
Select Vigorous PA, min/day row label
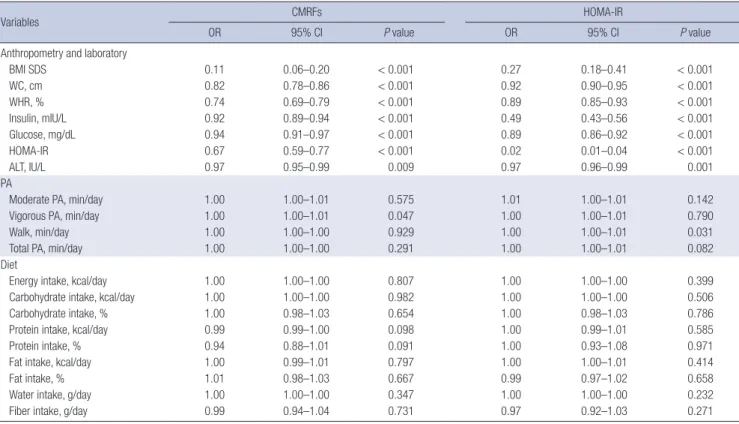click(x=54, y=216)
